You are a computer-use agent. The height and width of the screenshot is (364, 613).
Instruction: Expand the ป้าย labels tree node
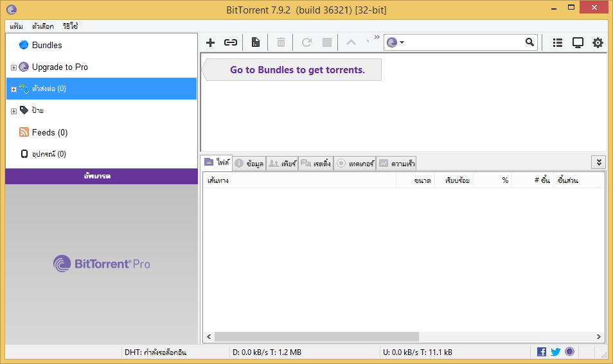tap(13, 111)
